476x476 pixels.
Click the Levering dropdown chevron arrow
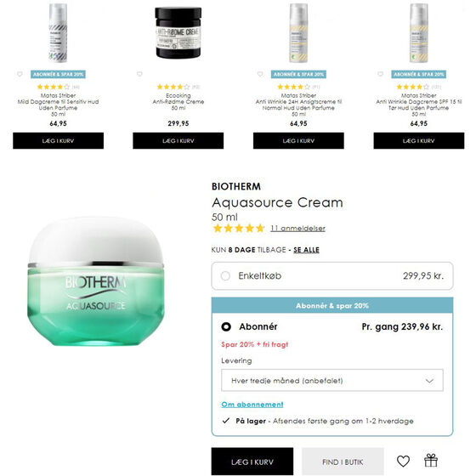pos(429,381)
